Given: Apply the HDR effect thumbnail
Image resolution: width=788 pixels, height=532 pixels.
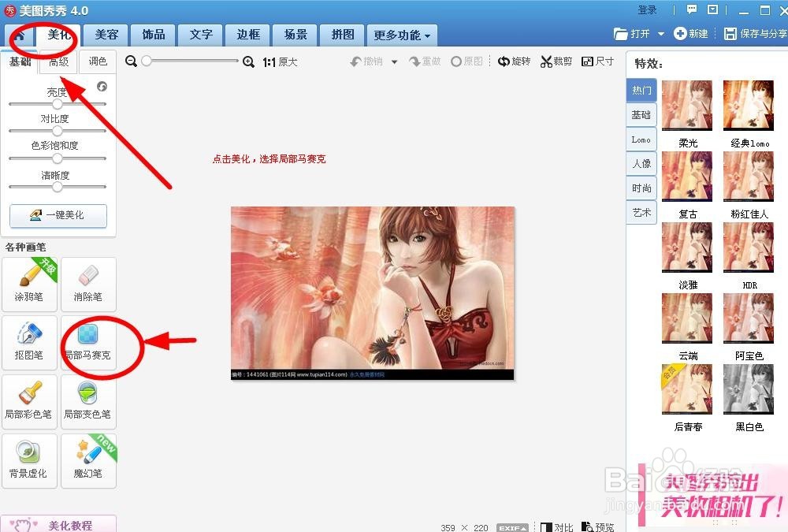Looking at the screenshot, I should click(749, 248).
